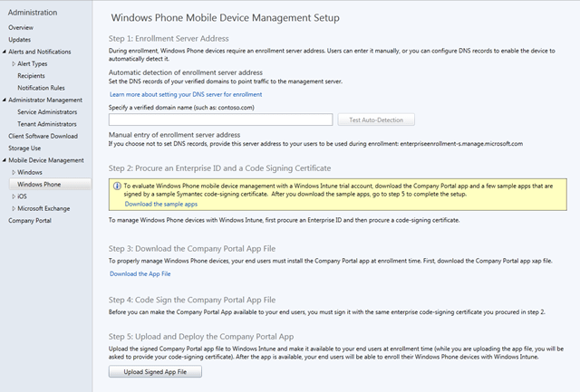
Task: Open Alert Types
Action: pyautogui.click(x=33, y=64)
